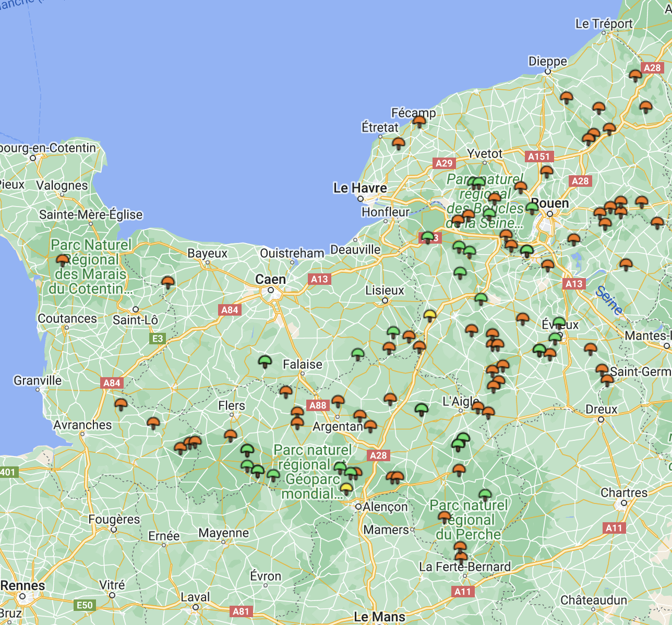Click the A84 road shield near Caen
Viewport: 672px width, 625px height.
(x=230, y=310)
